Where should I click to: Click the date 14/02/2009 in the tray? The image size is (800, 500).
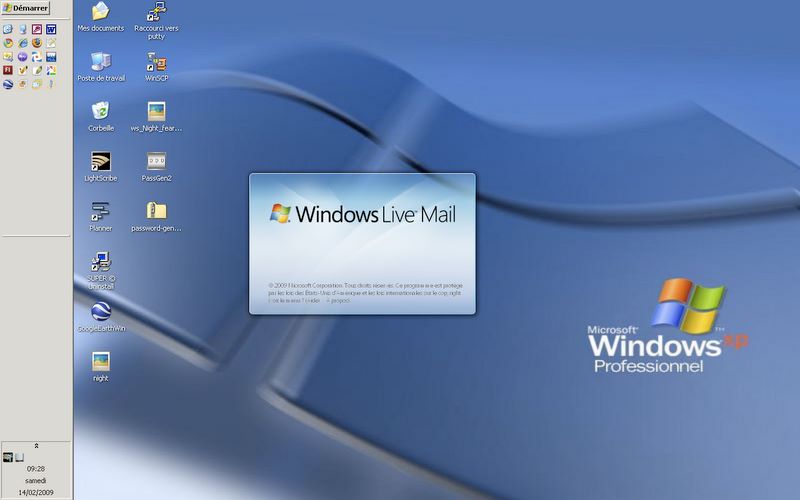[x=36, y=492]
